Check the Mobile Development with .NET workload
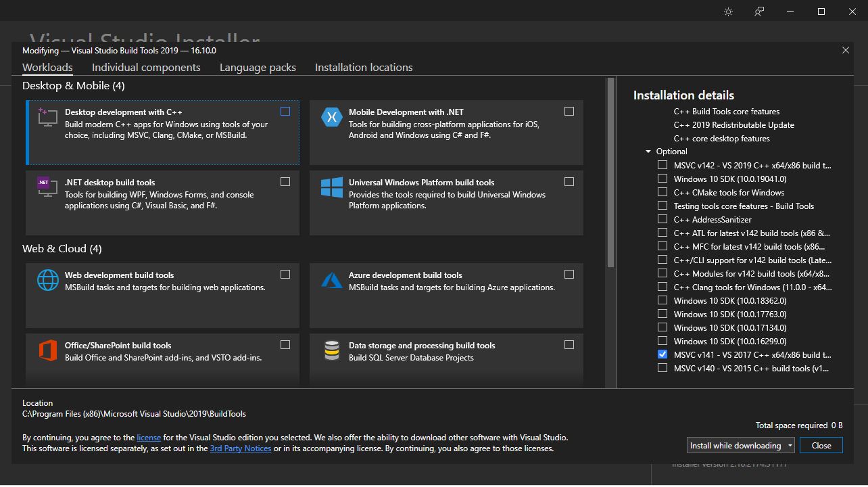The height and width of the screenshot is (487, 868). coord(569,112)
